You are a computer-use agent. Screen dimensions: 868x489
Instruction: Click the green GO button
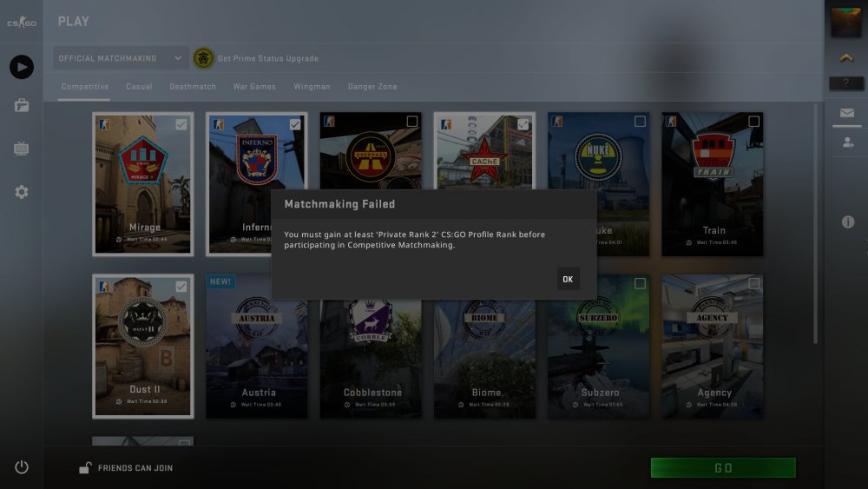pyautogui.click(x=723, y=468)
